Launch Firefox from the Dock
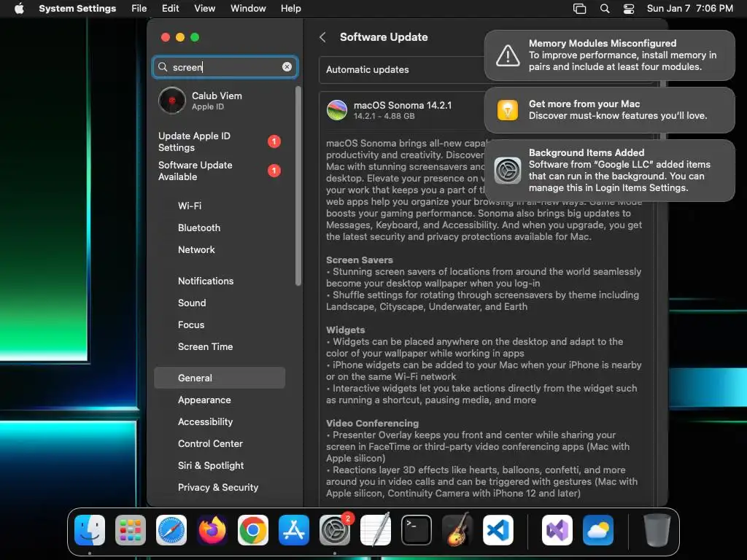 point(212,530)
